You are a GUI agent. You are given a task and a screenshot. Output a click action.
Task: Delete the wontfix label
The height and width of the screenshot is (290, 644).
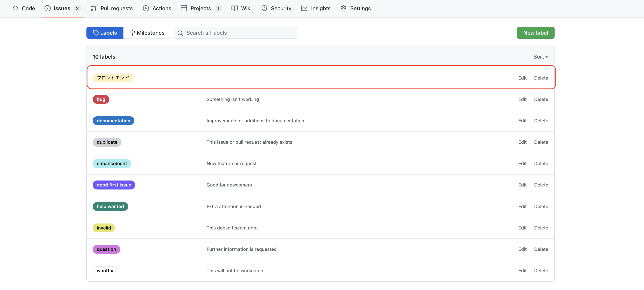pos(541,271)
